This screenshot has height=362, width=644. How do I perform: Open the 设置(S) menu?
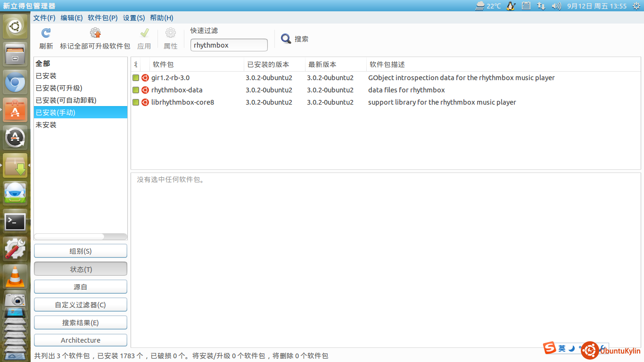click(134, 18)
